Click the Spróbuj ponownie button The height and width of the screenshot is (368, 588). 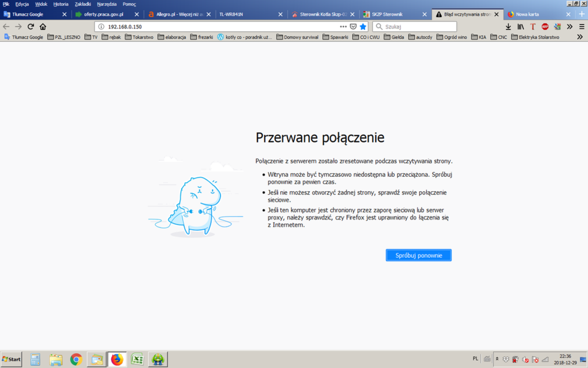[x=418, y=256]
